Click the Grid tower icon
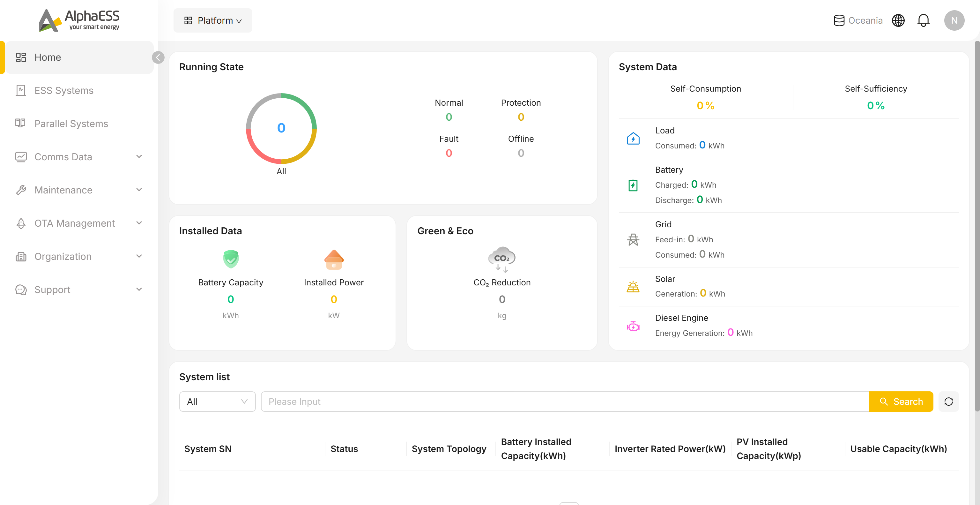The height and width of the screenshot is (505, 980). 633,239
